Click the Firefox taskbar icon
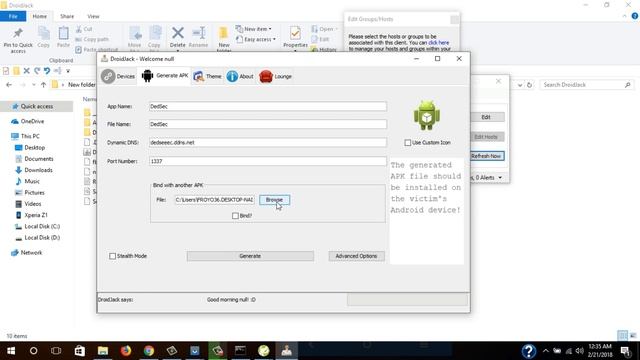This screenshot has width=640, height=360. tap(126, 351)
